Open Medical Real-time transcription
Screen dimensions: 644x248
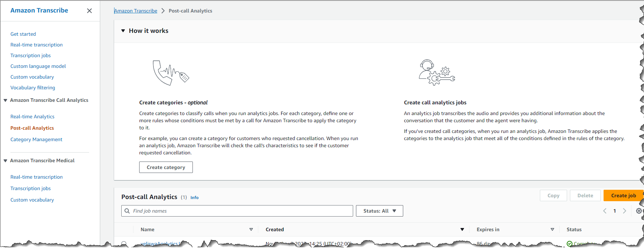point(36,177)
